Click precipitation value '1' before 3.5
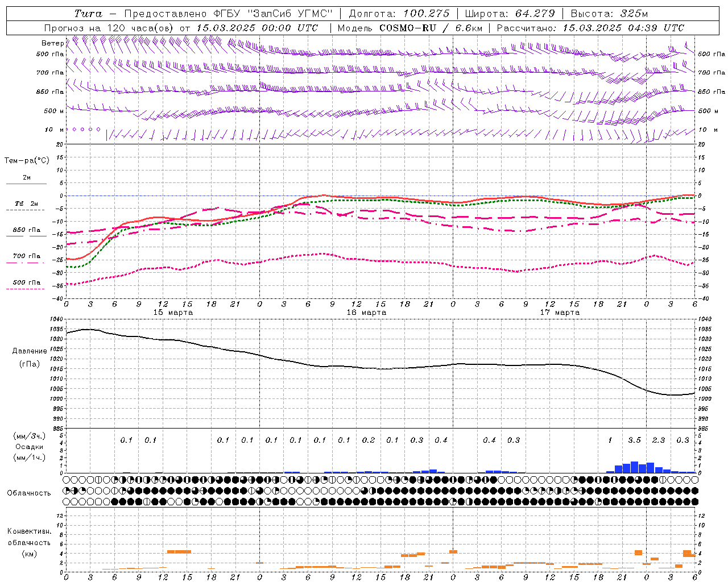This screenshot has height=582, width=728. pos(610,440)
